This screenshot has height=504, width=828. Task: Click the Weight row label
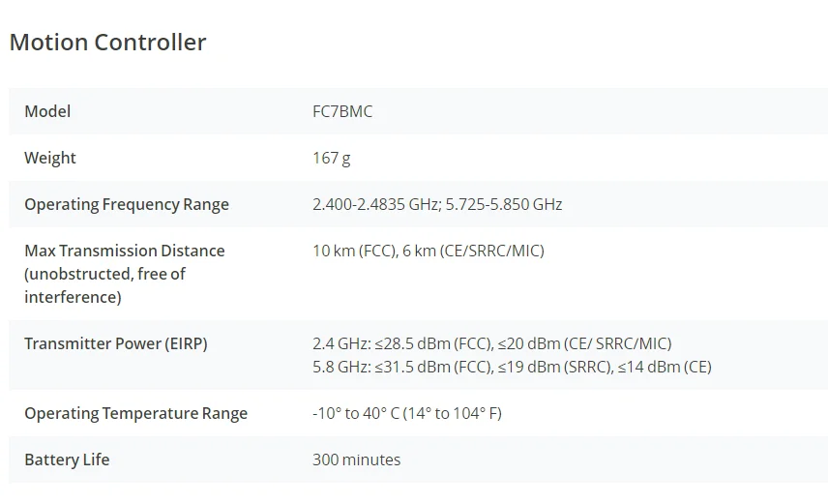(50, 158)
